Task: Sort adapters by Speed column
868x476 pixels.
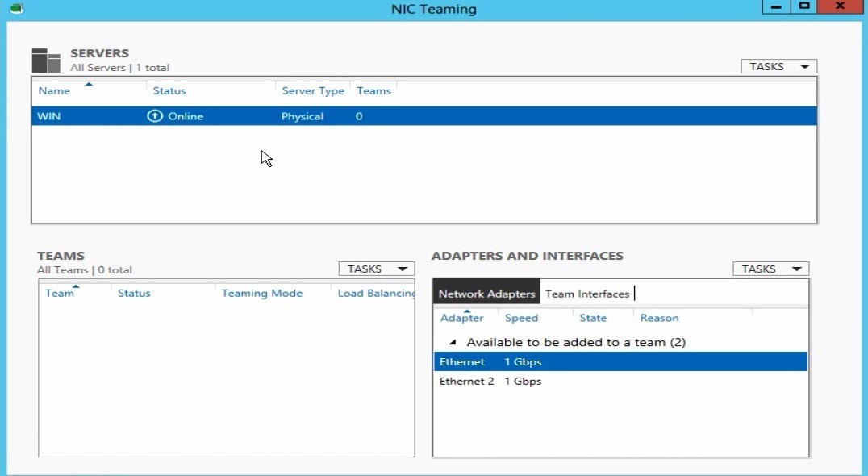Action: tap(521, 318)
